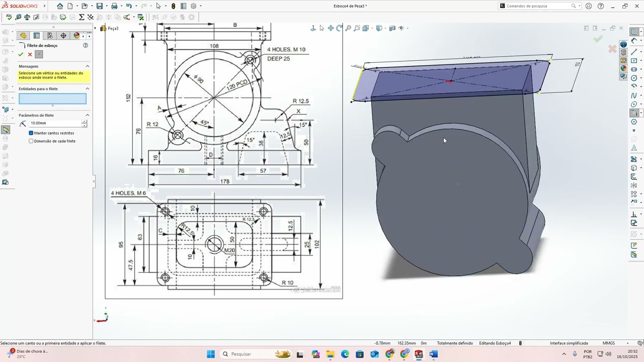Collapse the 'Parâmetros de filete' section
Screen dimensions: 644x362
click(87, 115)
